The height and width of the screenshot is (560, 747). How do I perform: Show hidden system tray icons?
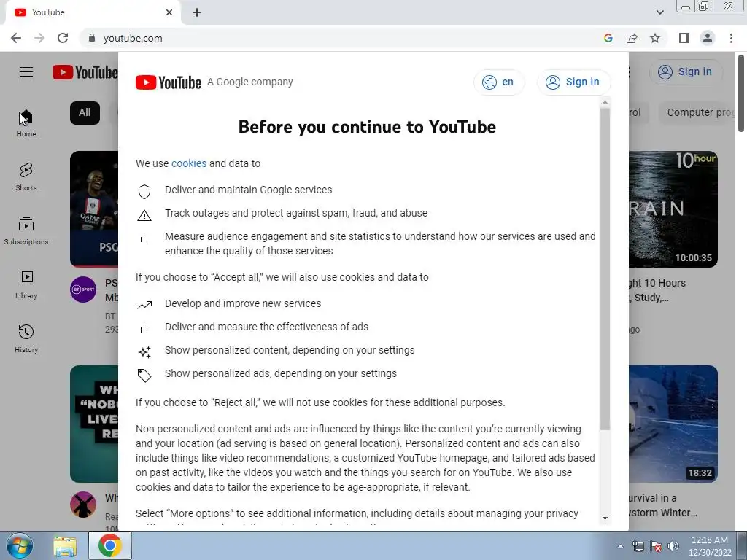pyautogui.click(x=620, y=546)
